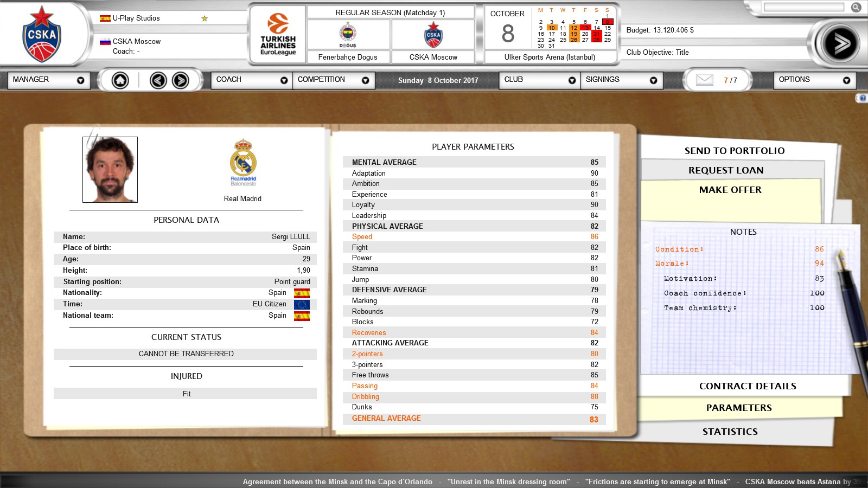Click the Budget: 13.120.406 $ text

[660, 30]
